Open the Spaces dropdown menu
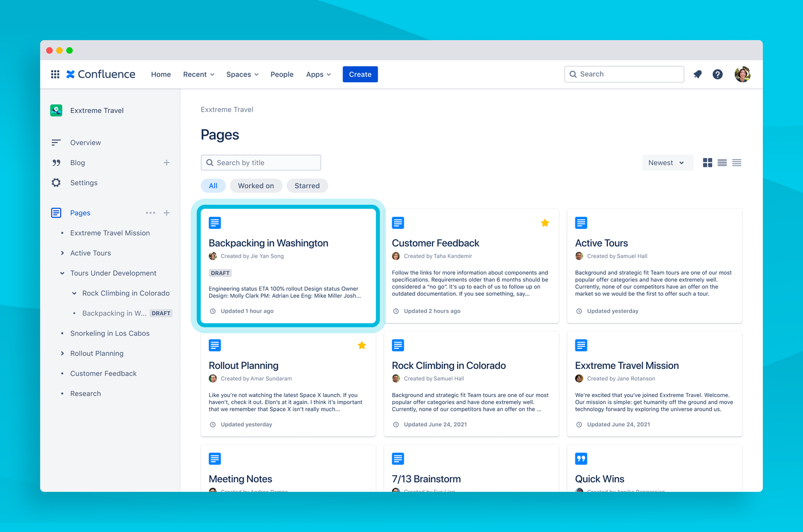This screenshot has height=532, width=803. [242, 74]
